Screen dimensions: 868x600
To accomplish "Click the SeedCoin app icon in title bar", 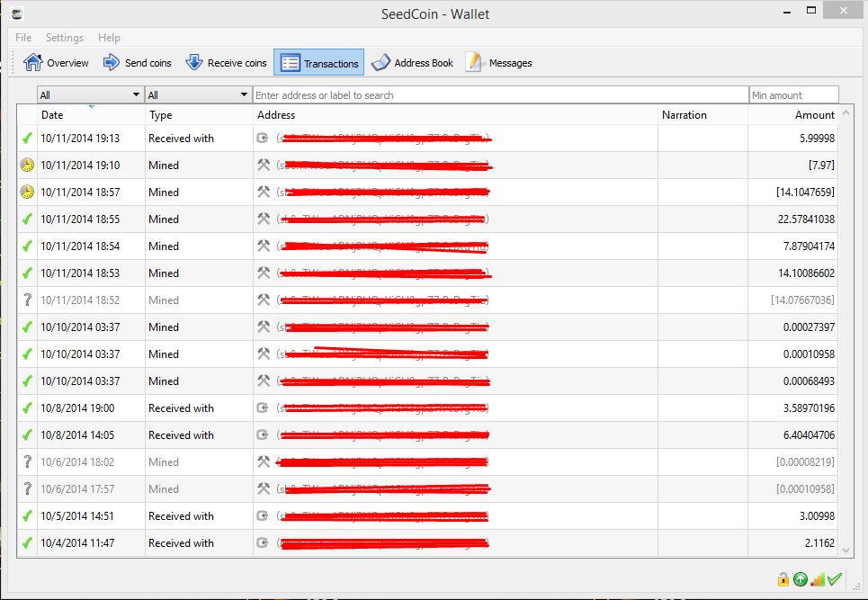I will (17, 13).
